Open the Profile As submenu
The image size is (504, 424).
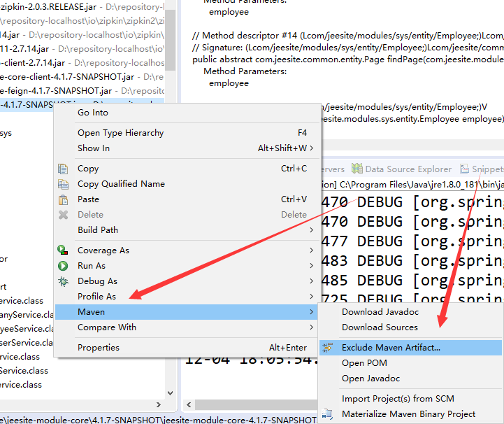188,296
